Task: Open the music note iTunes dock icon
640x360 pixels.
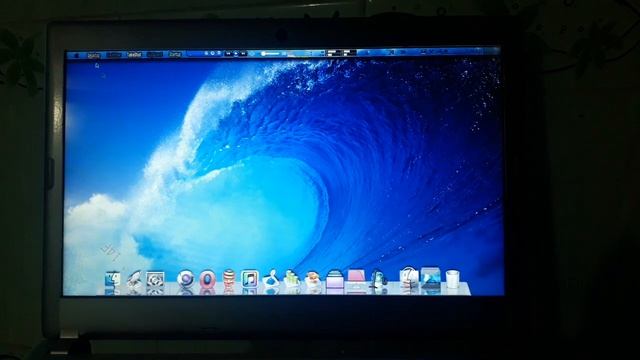Action: point(249,280)
